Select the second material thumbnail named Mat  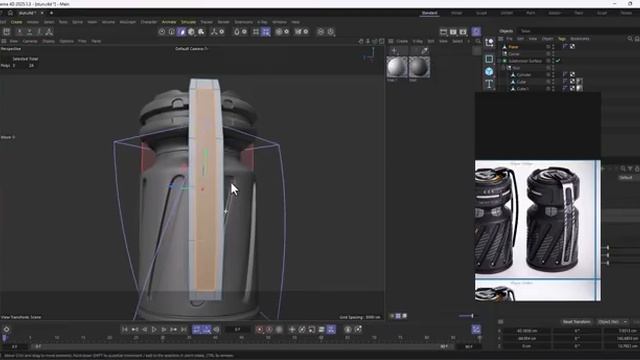[419, 67]
